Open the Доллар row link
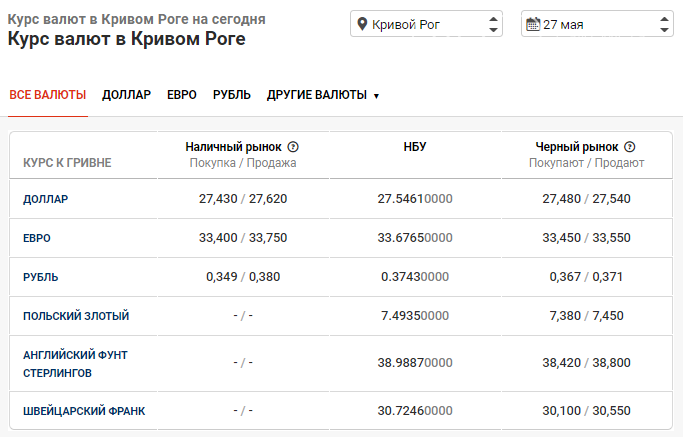The image size is (683, 437). (46, 199)
